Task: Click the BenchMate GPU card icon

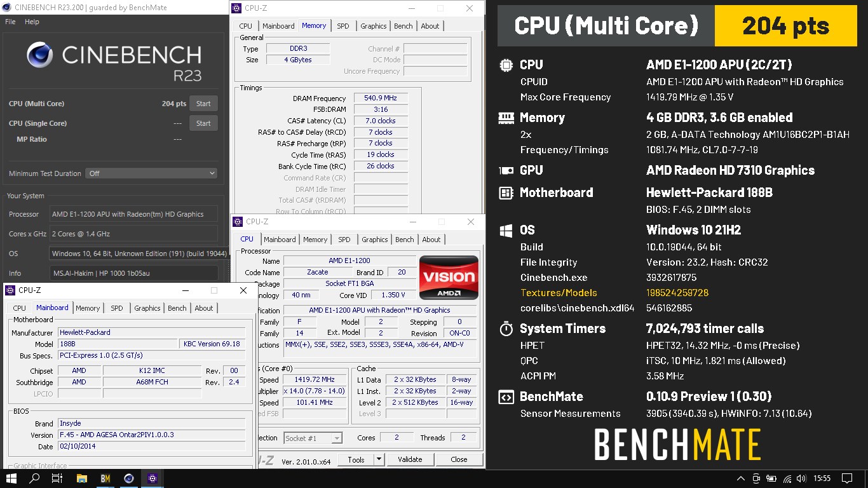Action: (x=506, y=170)
